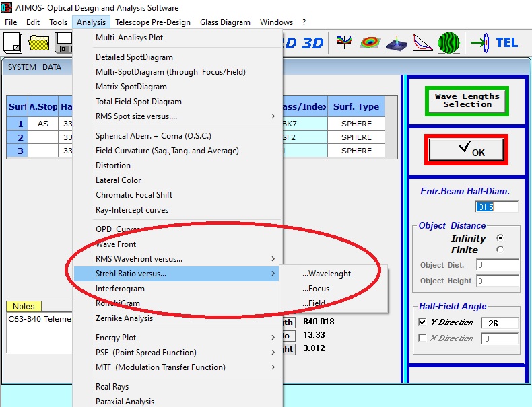
Task: Click the Save floppy disk icon
Action: coord(63,43)
